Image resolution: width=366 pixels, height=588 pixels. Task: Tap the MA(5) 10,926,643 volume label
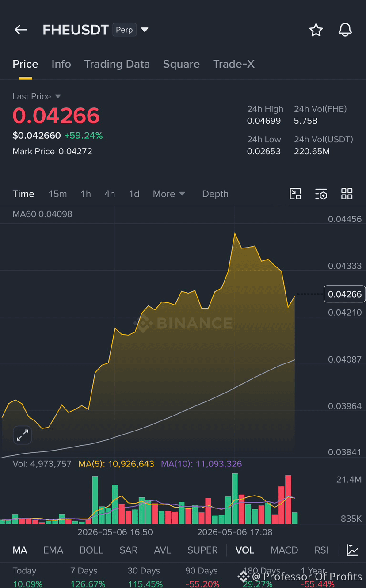tap(116, 464)
